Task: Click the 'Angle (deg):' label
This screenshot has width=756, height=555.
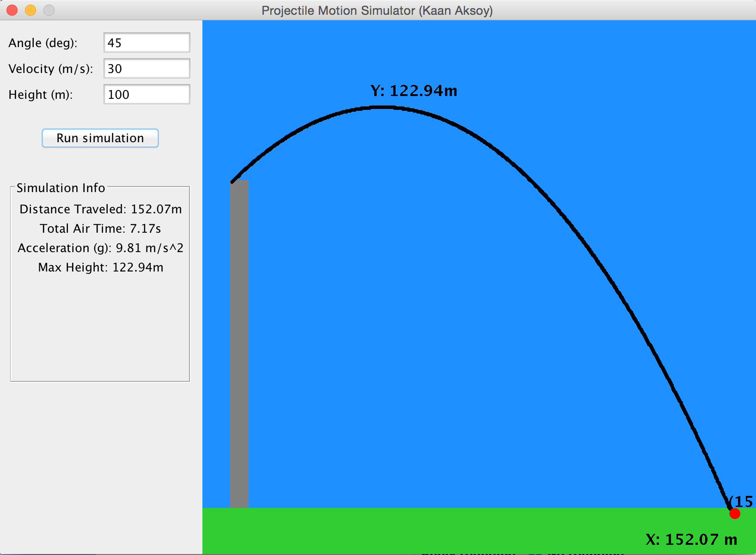Action: pyautogui.click(x=43, y=43)
